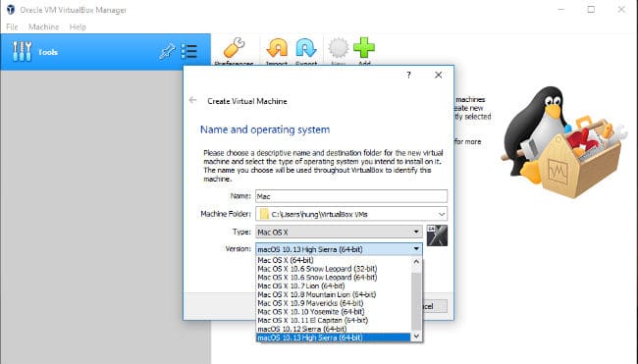Choose Mac OS X (64-bit) from list

point(334,260)
